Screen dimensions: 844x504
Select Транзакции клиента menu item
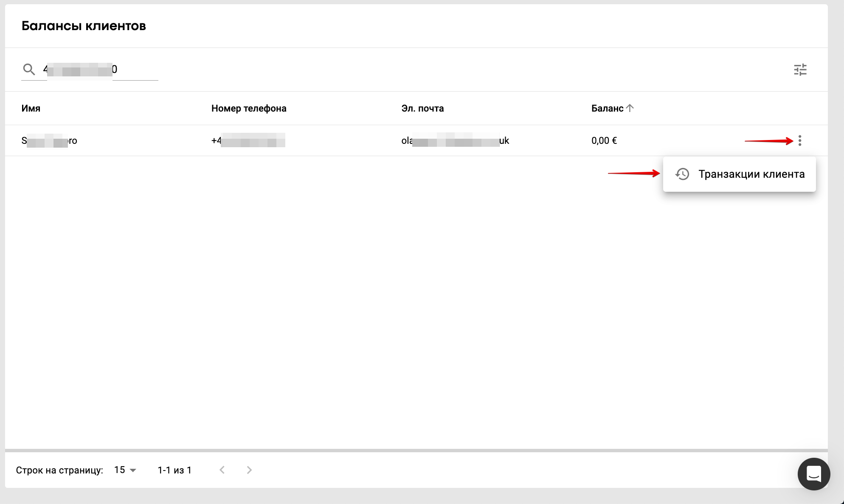(x=751, y=174)
